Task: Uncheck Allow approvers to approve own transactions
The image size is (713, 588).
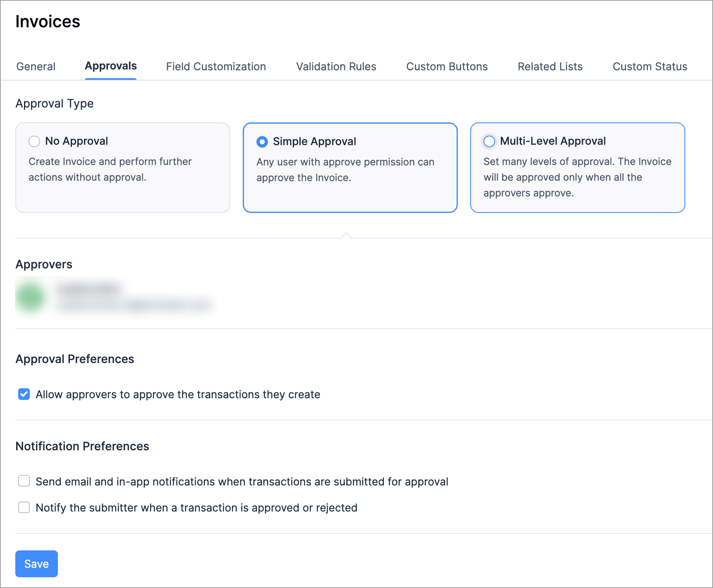Action: pyautogui.click(x=24, y=394)
